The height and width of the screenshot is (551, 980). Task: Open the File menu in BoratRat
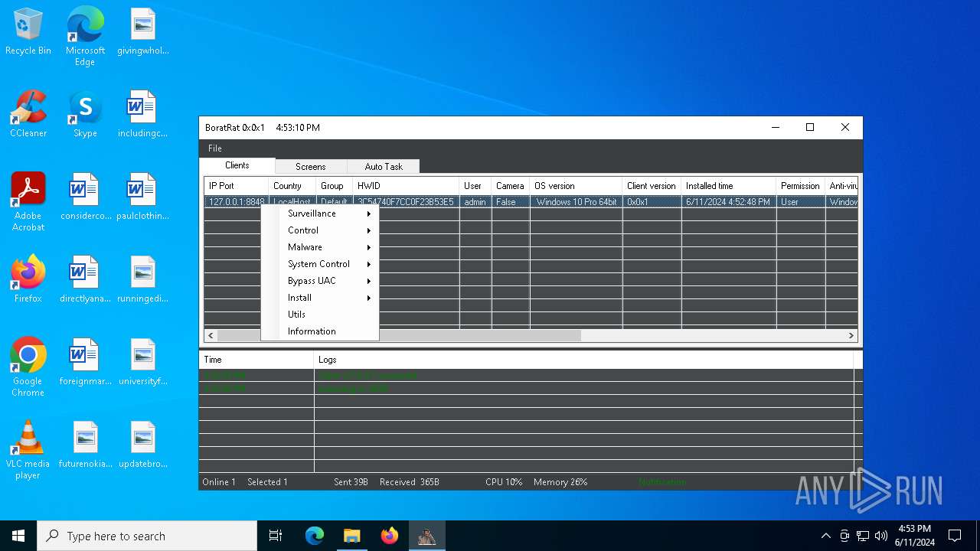click(x=215, y=148)
